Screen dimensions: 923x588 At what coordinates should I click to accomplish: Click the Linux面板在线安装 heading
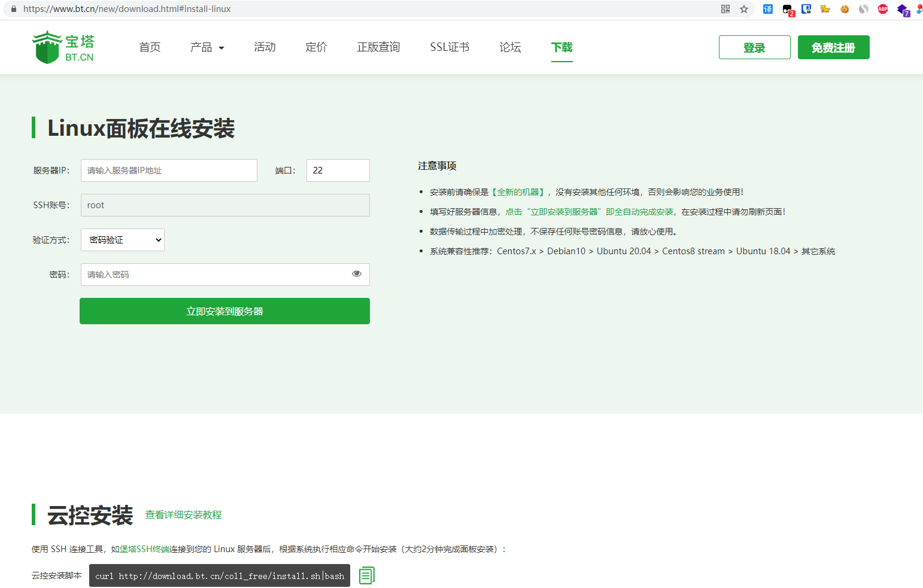(141, 128)
